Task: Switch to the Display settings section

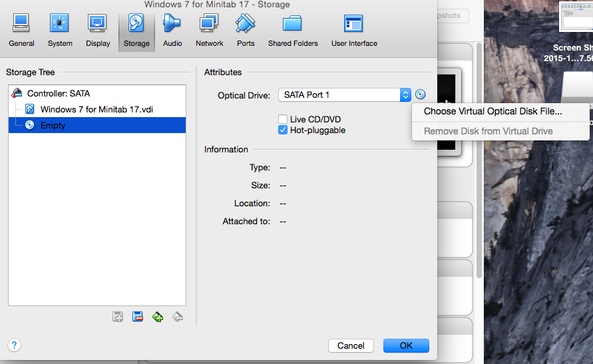Action: click(98, 31)
